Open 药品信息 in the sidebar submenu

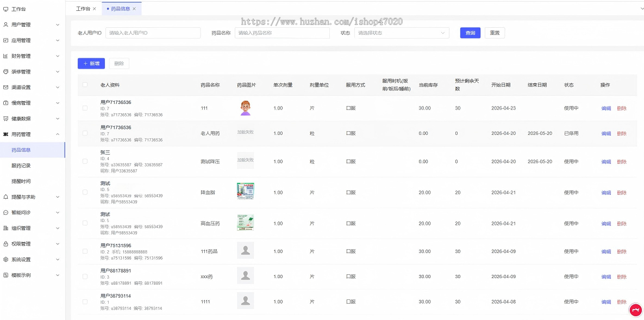(x=33, y=150)
